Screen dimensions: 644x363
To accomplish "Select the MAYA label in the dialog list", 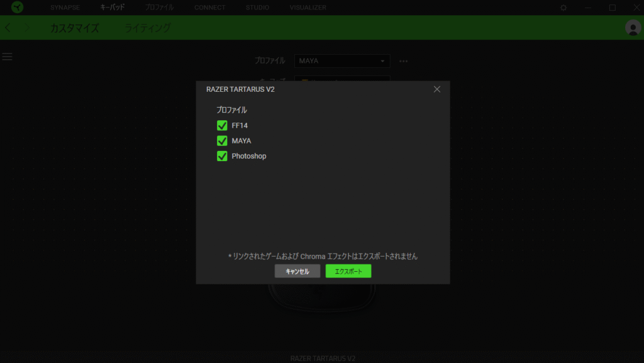I will [x=241, y=141].
